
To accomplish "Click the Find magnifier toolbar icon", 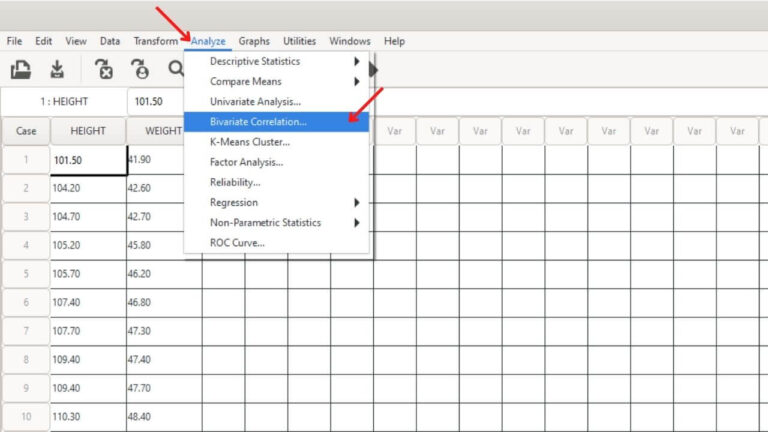I will [175, 69].
